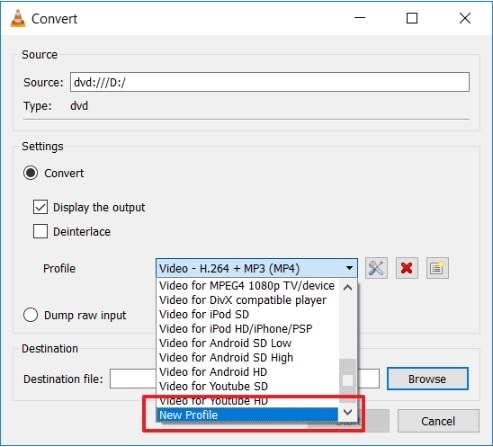Click the profile list scrollbar thumb
493x447 pixels.
[348, 380]
